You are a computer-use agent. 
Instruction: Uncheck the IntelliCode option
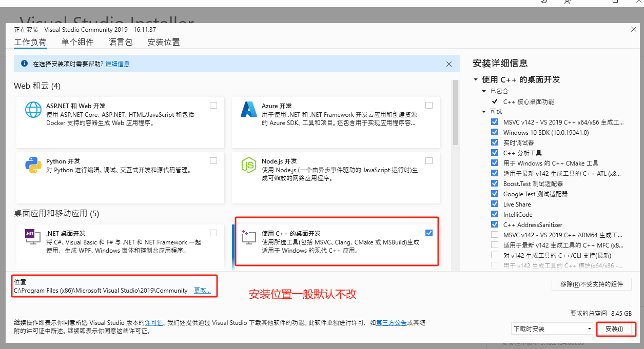coord(495,214)
